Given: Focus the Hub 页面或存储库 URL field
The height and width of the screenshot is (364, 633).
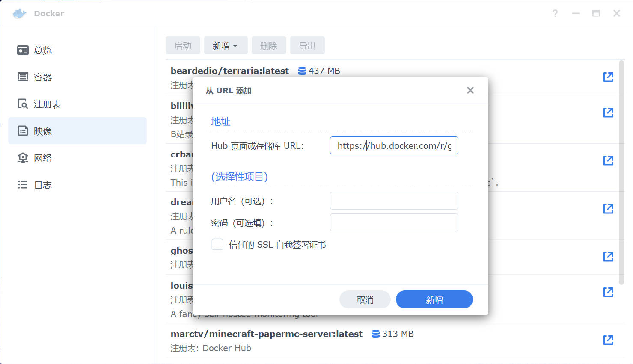Looking at the screenshot, I should 394,145.
